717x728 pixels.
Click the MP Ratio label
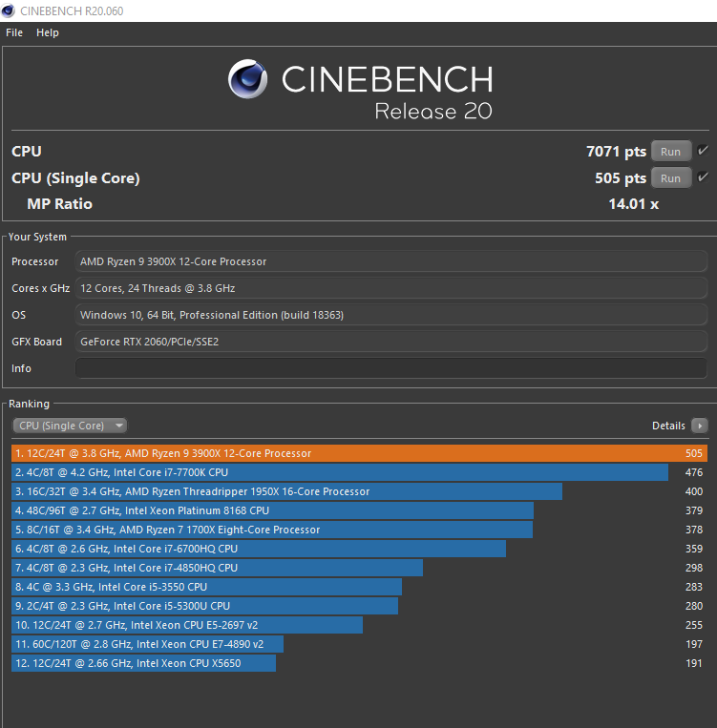(59, 204)
